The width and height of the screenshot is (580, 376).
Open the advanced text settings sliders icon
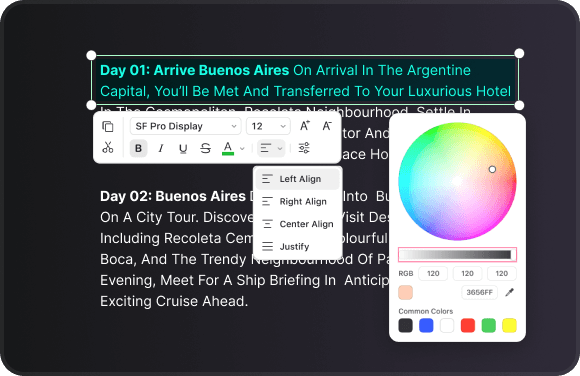pos(304,148)
